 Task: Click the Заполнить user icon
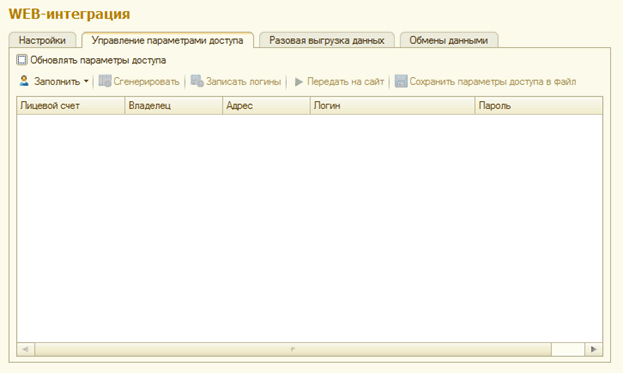pos(24,81)
